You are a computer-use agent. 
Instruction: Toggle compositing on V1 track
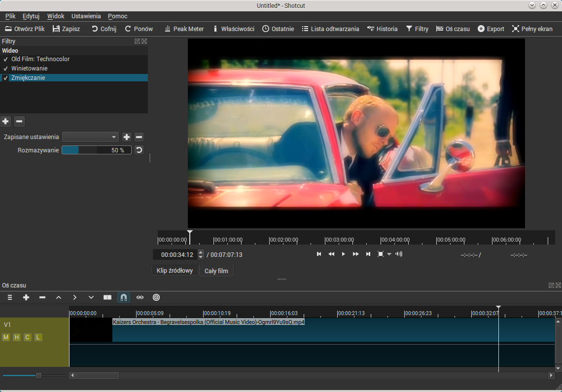click(x=27, y=337)
